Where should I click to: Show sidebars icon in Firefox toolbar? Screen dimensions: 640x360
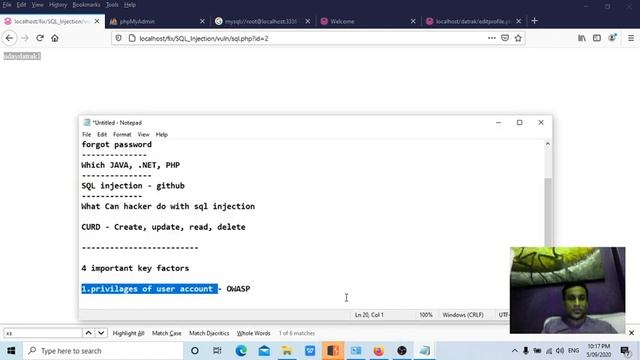597,38
